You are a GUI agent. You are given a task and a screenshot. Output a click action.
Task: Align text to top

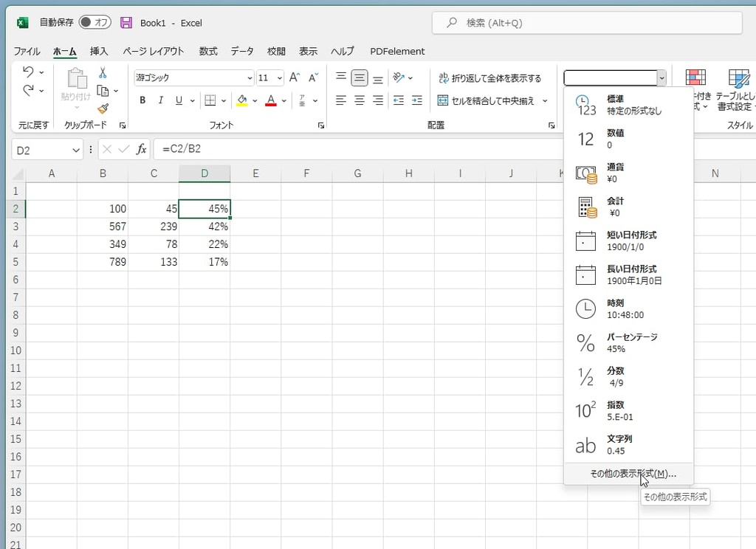pyautogui.click(x=341, y=77)
